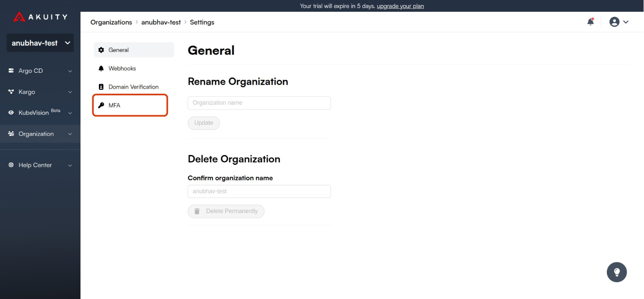Open the Argo CD sidebar item

coord(40,71)
